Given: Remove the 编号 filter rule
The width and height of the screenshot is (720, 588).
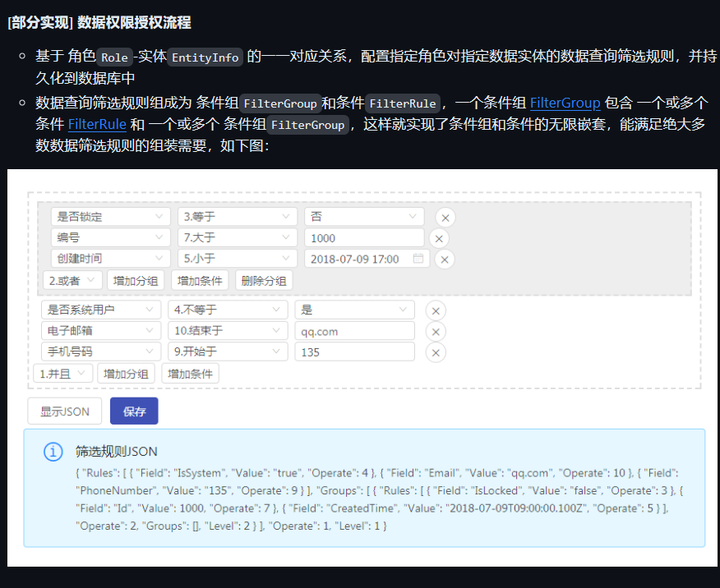Looking at the screenshot, I should click(439, 237).
